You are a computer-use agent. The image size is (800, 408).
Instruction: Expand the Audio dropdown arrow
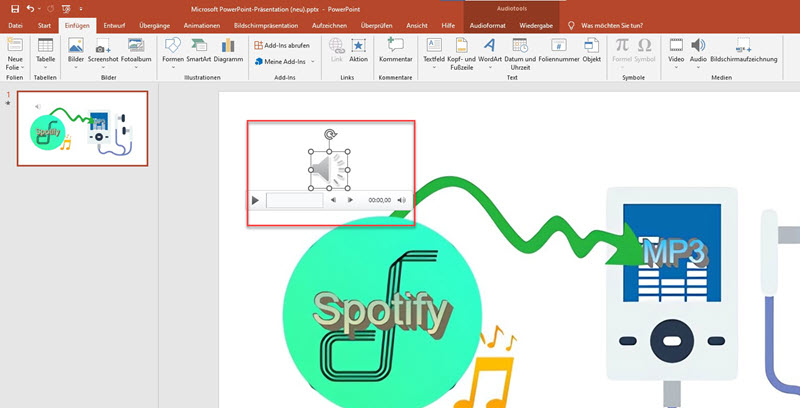pos(698,67)
